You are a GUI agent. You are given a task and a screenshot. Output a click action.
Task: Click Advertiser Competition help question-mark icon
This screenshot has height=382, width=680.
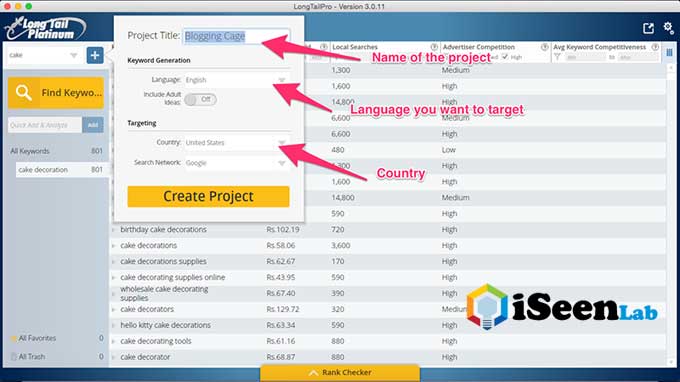[545, 47]
